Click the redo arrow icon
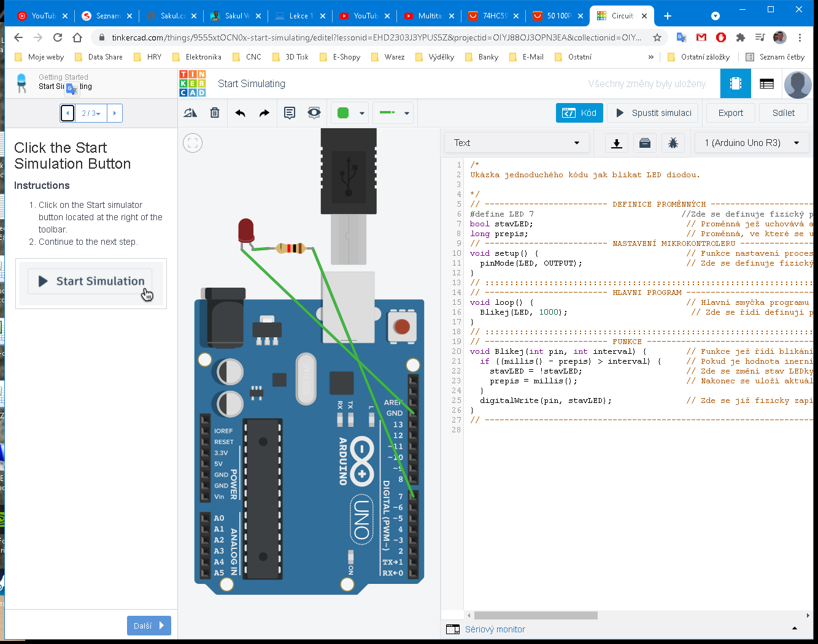This screenshot has height=644, width=818. click(x=264, y=113)
